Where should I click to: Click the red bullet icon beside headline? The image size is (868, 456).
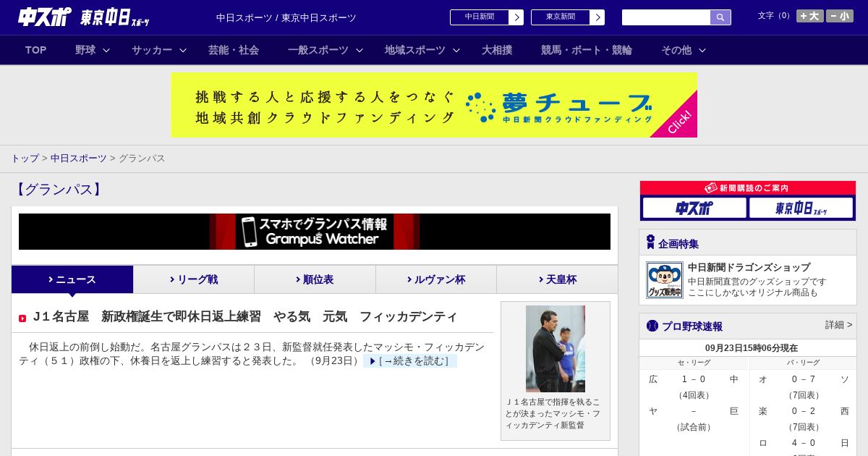(22, 318)
